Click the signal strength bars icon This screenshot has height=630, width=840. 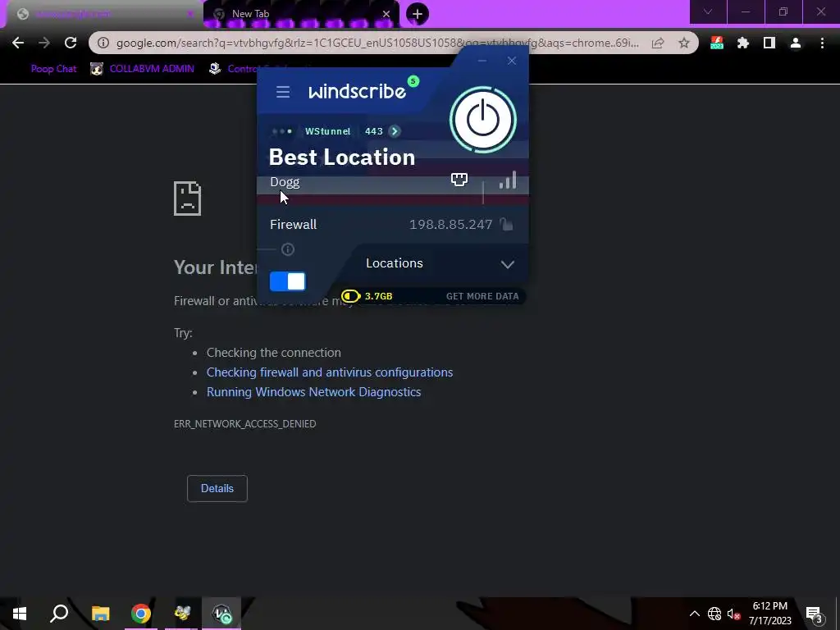point(508,180)
